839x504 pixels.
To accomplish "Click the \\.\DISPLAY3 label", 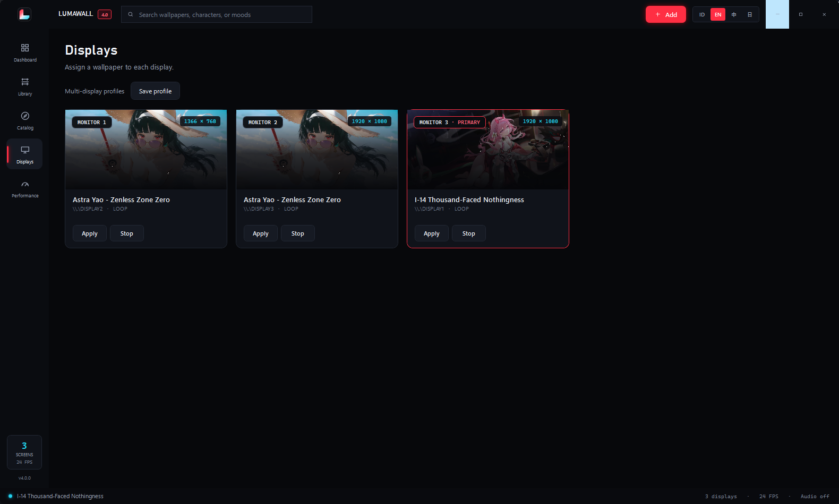I will click(x=259, y=208).
